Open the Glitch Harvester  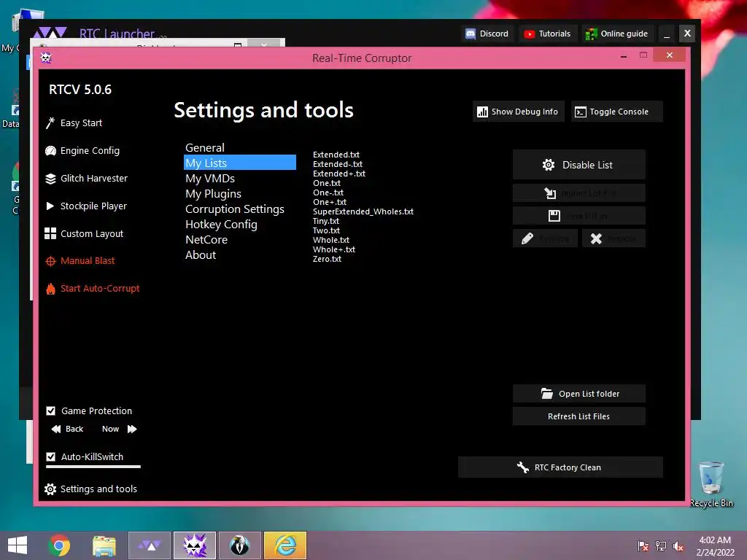point(86,178)
